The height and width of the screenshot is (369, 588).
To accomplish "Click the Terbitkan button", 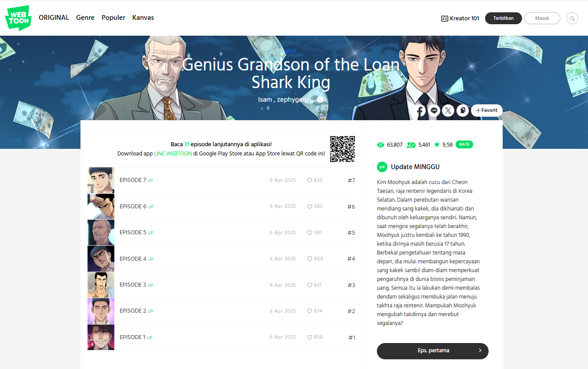I will [x=504, y=18].
